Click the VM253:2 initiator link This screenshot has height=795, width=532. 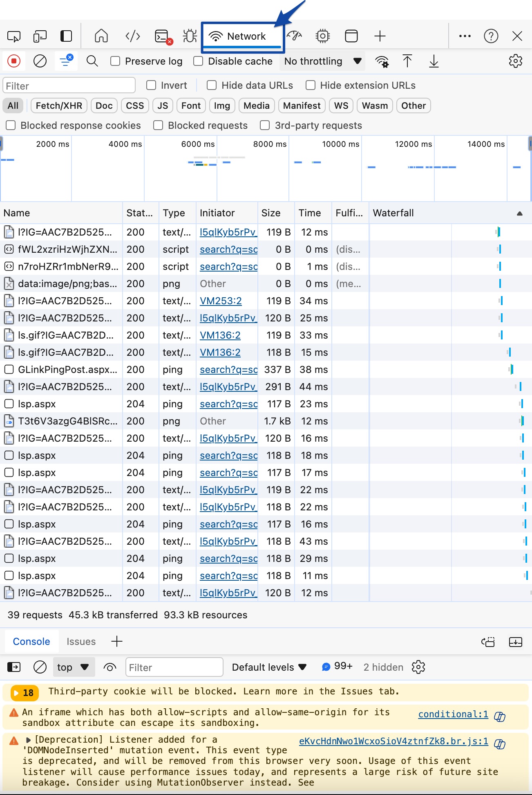pyautogui.click(x=221, y=301)
